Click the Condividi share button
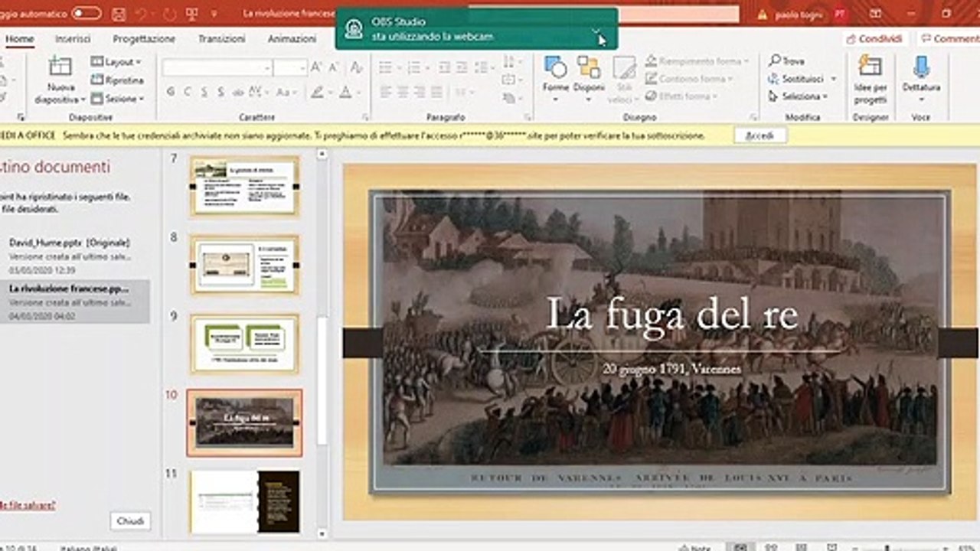The width and height of the screenshot is (980, 551). pyautogui.click(x=874, y=39)
